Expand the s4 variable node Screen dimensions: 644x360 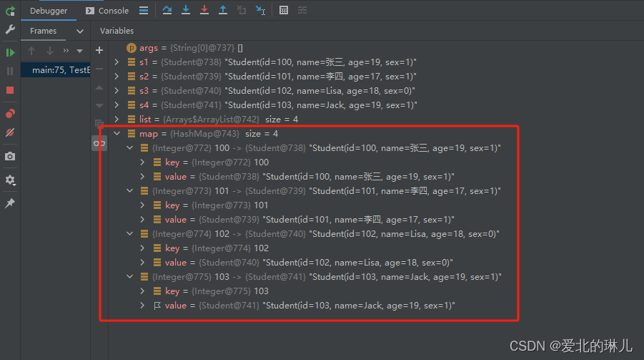[x=117, y=105]
